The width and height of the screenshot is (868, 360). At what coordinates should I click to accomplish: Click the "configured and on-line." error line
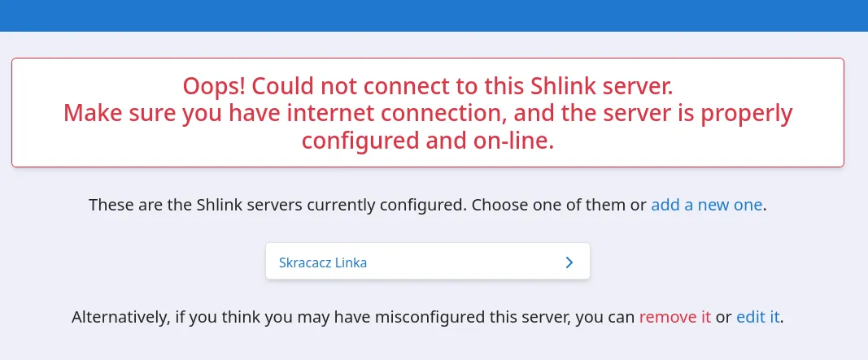428,141
